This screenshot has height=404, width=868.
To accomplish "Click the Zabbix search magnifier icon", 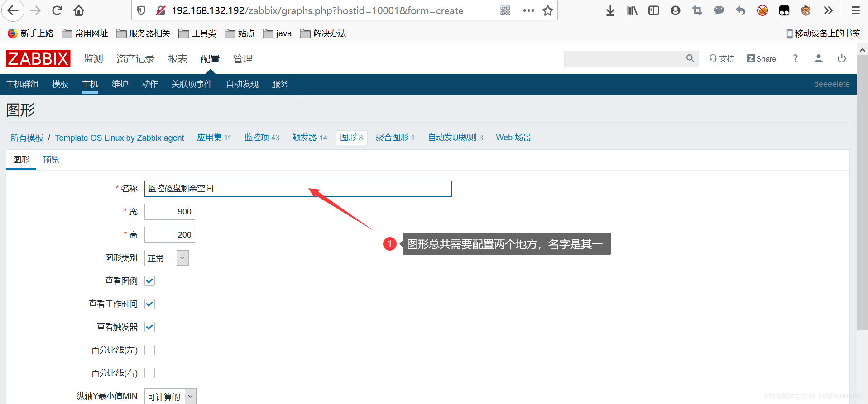I will [x=690, y=58].
